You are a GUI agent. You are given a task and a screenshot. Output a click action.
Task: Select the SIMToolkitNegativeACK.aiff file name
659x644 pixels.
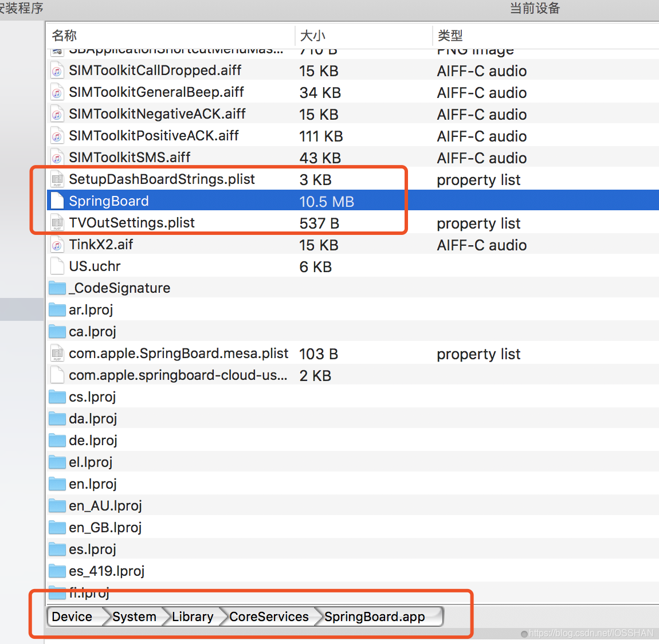click(x=157, y=114)
